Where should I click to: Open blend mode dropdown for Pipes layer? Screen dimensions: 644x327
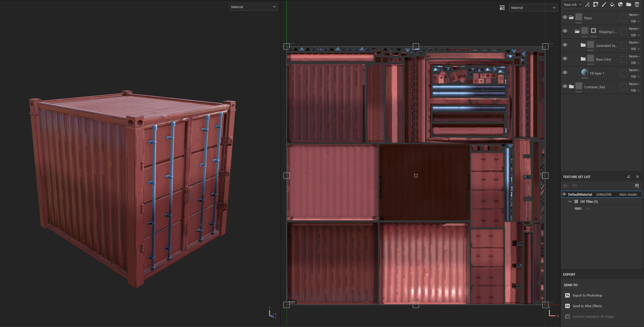634,15
